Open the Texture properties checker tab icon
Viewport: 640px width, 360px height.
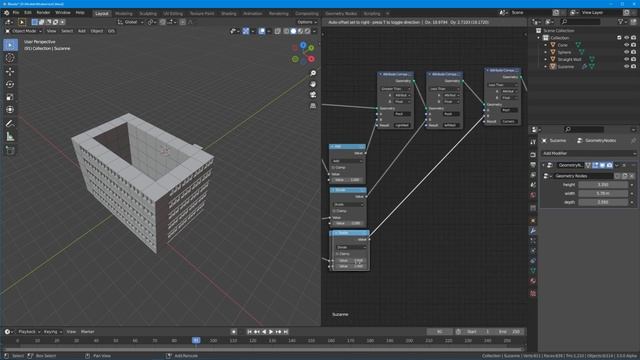coord(533,293)
